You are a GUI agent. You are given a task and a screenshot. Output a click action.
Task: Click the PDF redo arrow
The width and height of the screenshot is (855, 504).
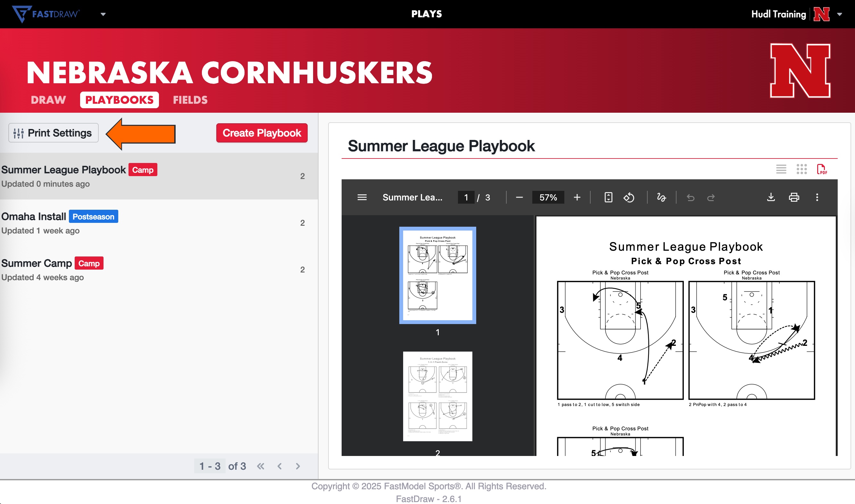(711, 197)
